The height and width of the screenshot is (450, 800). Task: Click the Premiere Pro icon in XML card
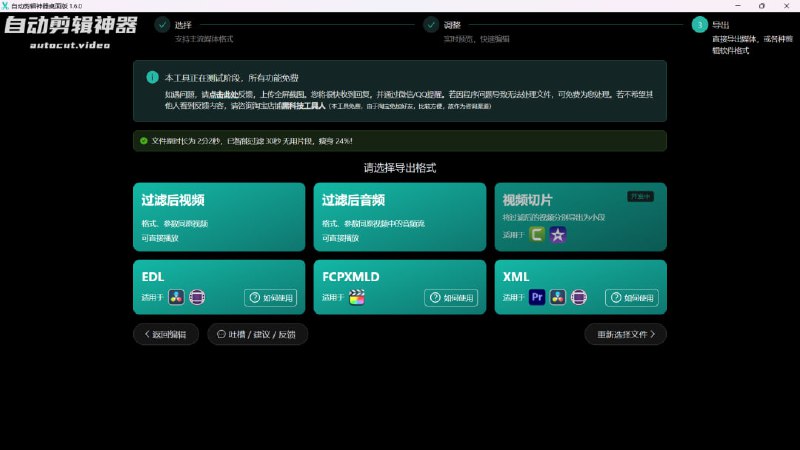pyautogui.click(x=537, y=297)
